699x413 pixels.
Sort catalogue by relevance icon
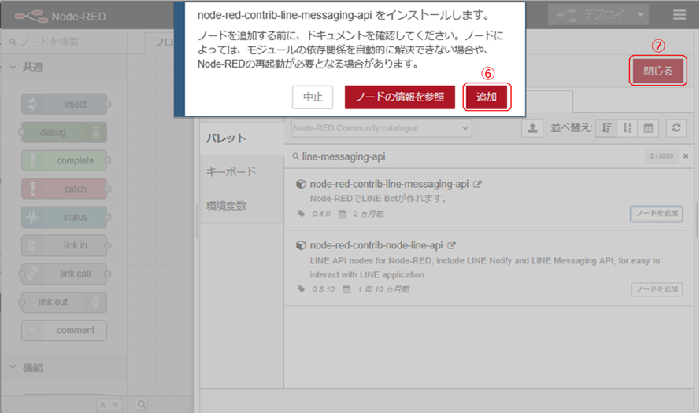tap(607, 128)
